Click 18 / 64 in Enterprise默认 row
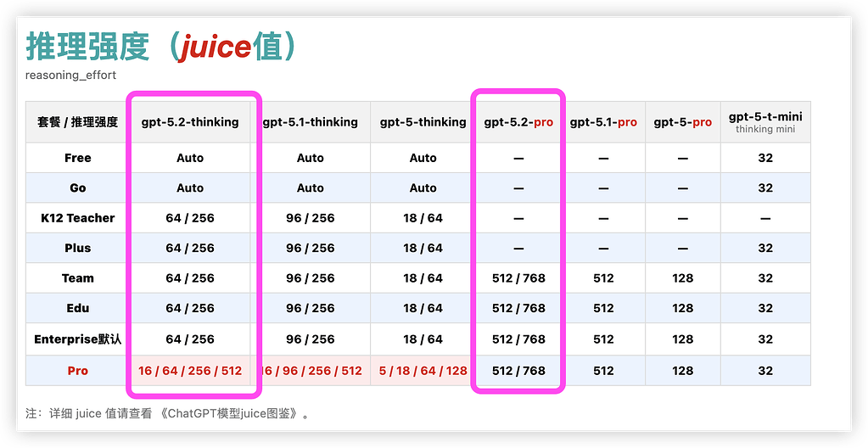The image size is (868, 448). point(423,339)
